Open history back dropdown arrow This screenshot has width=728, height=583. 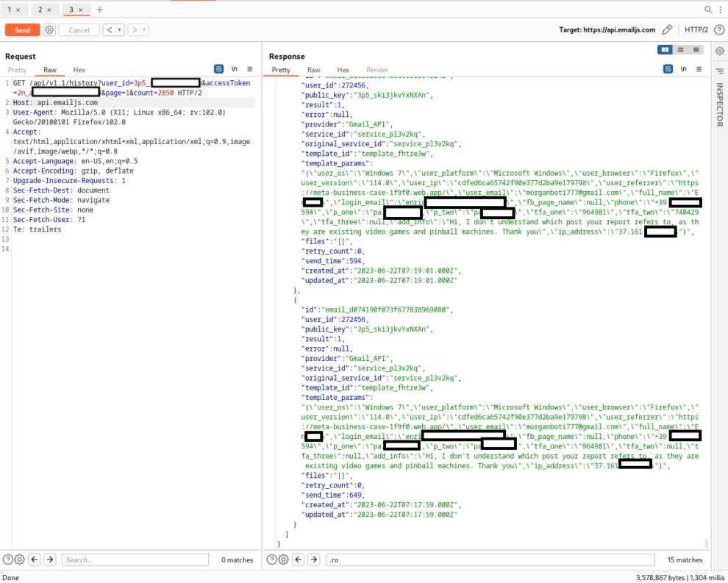[120, 30]
